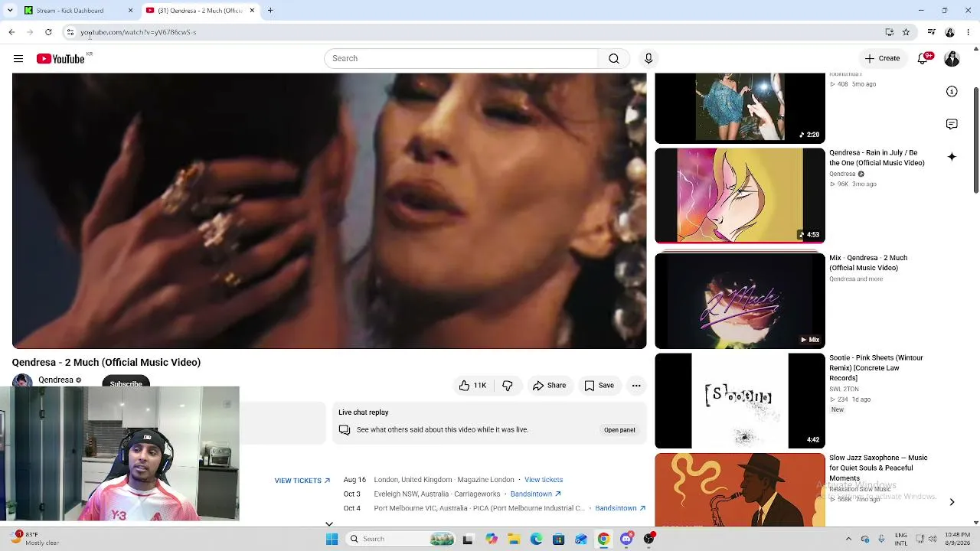
Task: Go back to previous page
Action: pos(11,32)
